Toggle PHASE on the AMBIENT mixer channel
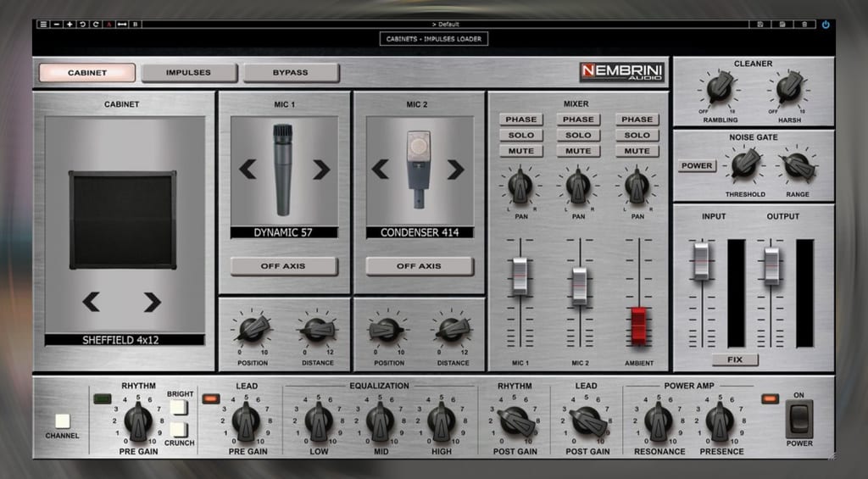 (637, 120)
